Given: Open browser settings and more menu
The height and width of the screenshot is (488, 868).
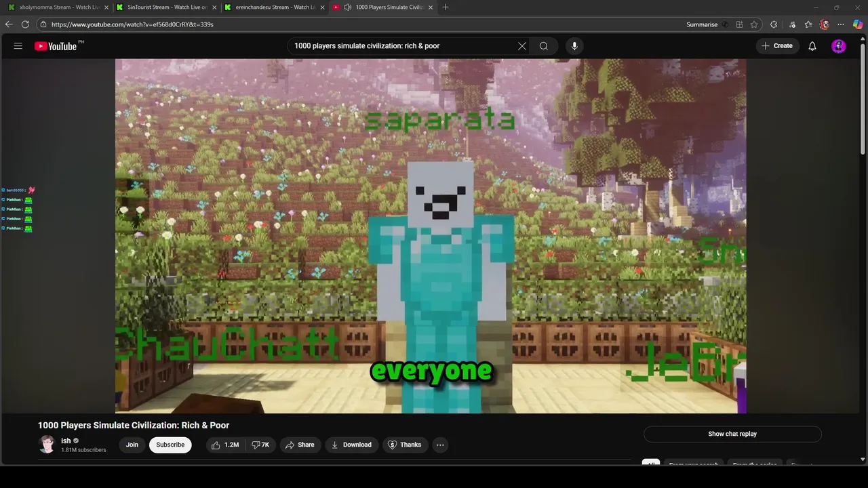Looking at the screenshot, I should click(x=841, y=24).
